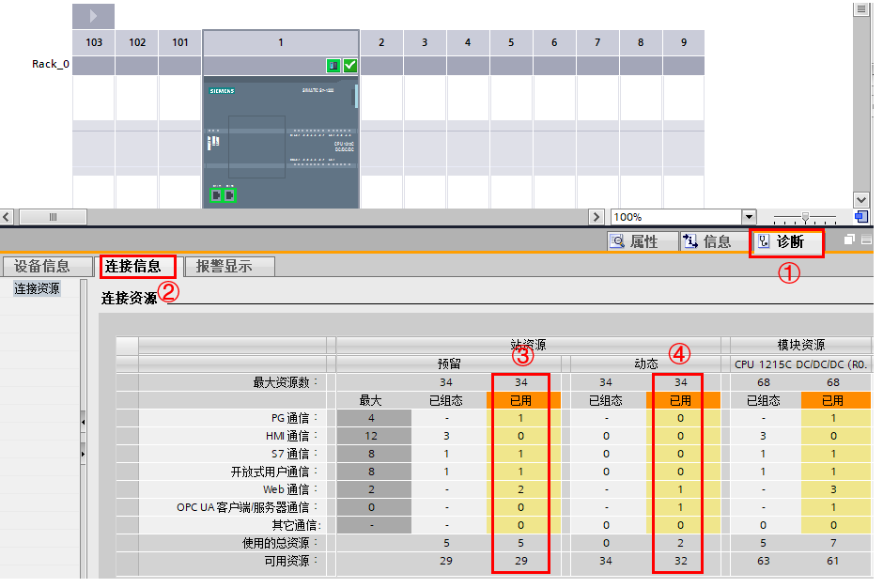
Task: Click slot header 1
Action: click(281, 43)
